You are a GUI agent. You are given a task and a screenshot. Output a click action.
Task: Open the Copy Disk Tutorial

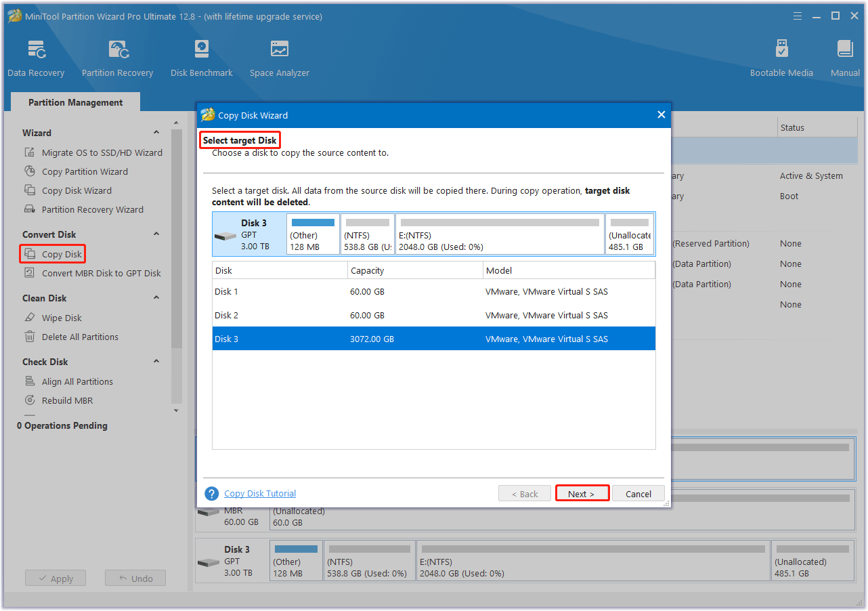[x=259, y=493]
